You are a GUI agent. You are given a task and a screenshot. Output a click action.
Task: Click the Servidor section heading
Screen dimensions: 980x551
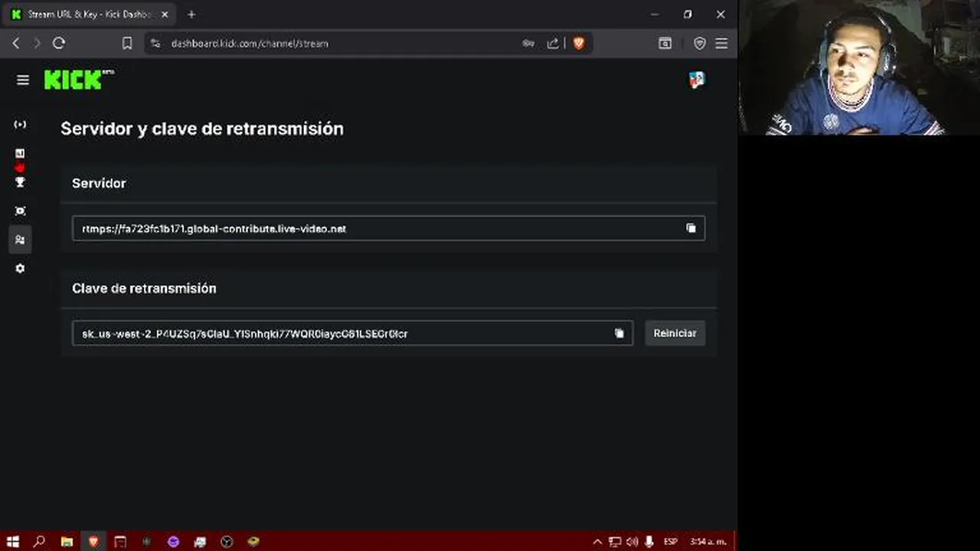pos(99,184)
